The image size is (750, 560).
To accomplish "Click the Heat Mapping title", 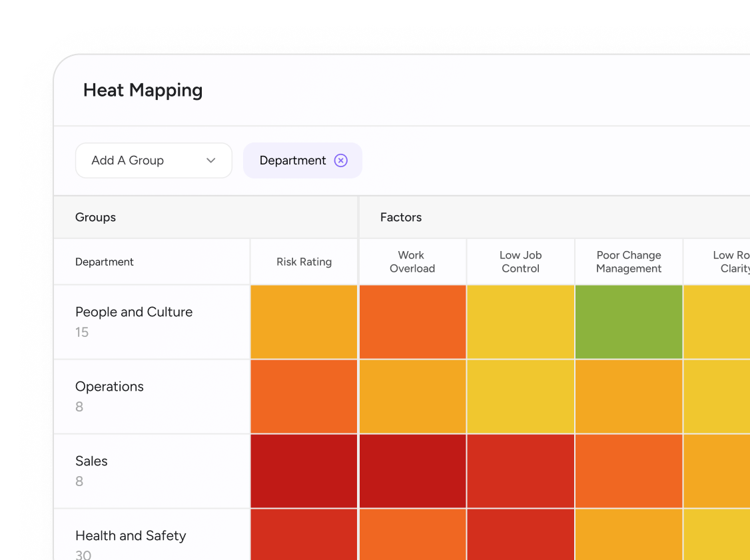I will (x=143, y=90).
